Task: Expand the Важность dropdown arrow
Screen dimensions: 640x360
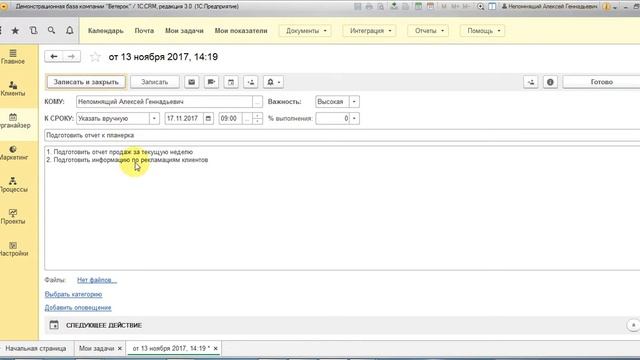Action: (354, 102)
